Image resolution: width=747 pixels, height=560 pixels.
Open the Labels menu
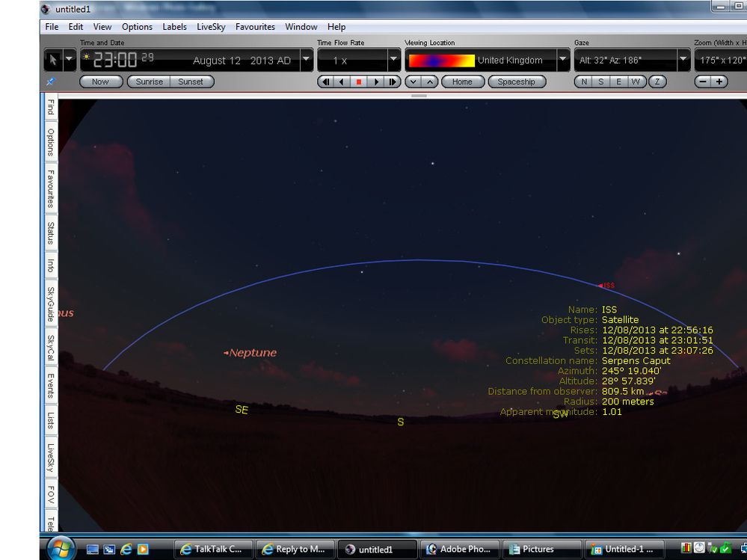coord(174,27)
